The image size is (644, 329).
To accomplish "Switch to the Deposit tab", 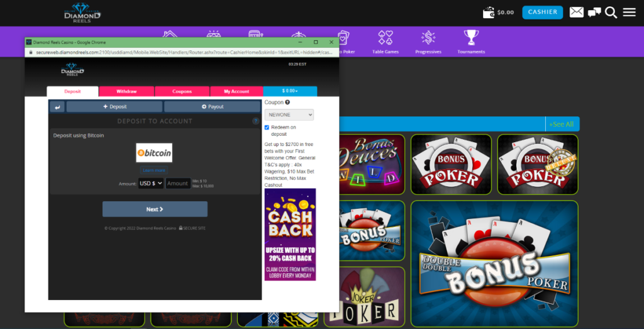I will tap(73, 91).
